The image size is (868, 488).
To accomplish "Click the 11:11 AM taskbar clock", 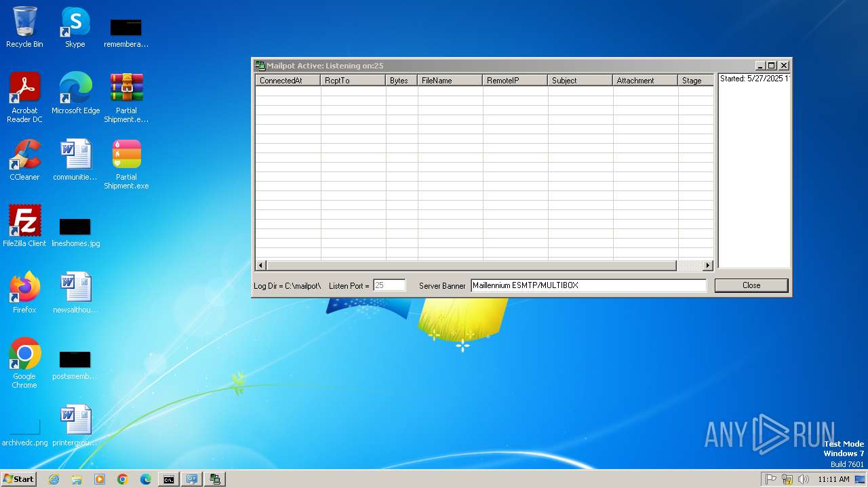I will click(x=833, y=479).
